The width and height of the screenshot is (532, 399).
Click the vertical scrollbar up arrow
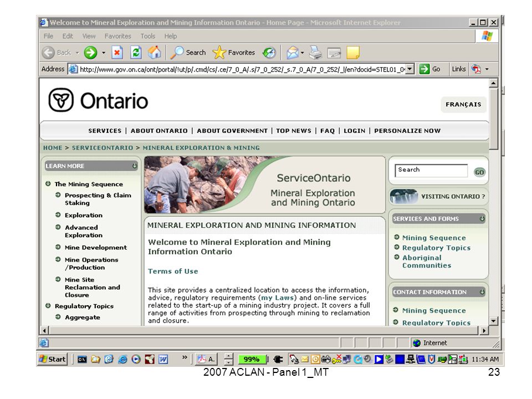pos(494,83)
